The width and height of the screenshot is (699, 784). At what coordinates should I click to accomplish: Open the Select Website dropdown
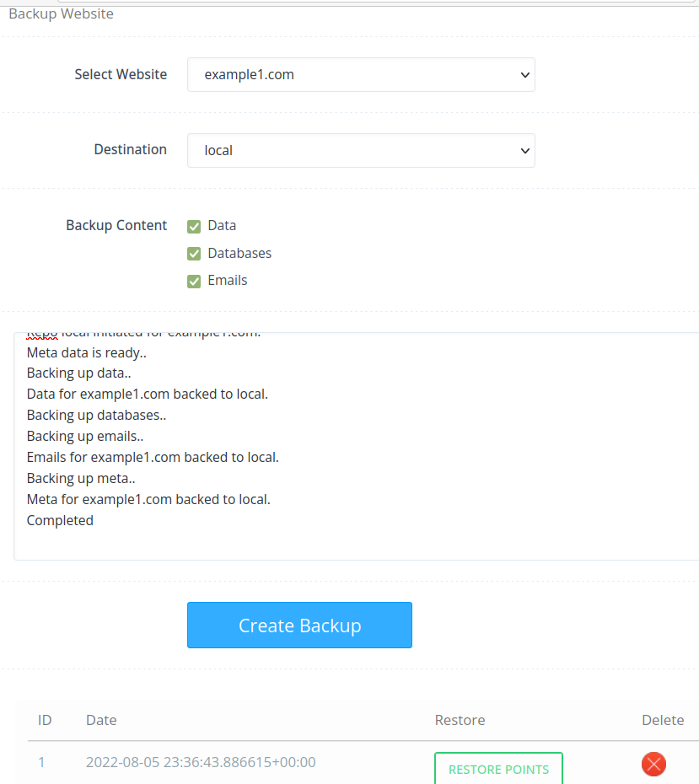coord(361,75)
